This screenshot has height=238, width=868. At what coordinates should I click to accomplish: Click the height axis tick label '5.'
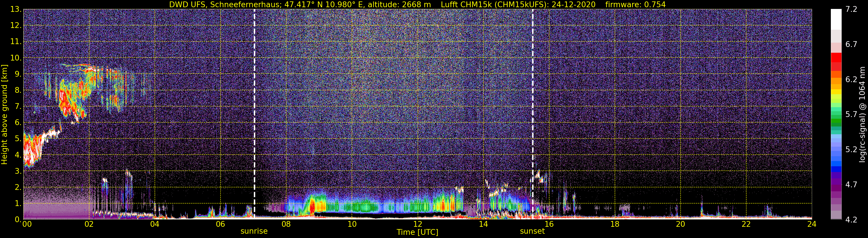point(18,139)
